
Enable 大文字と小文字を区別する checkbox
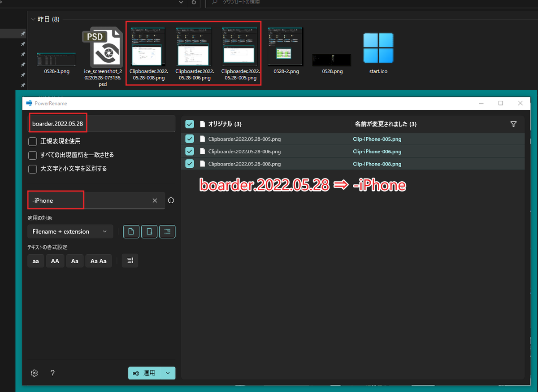point(33,169)
